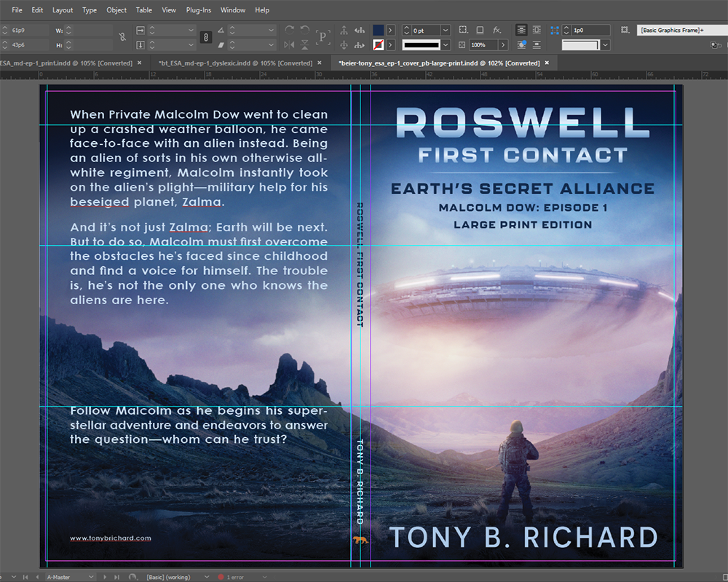This screenshot has width=728, height=582.
Task: Click the Y position field 43p6
Action: point(29,45)
